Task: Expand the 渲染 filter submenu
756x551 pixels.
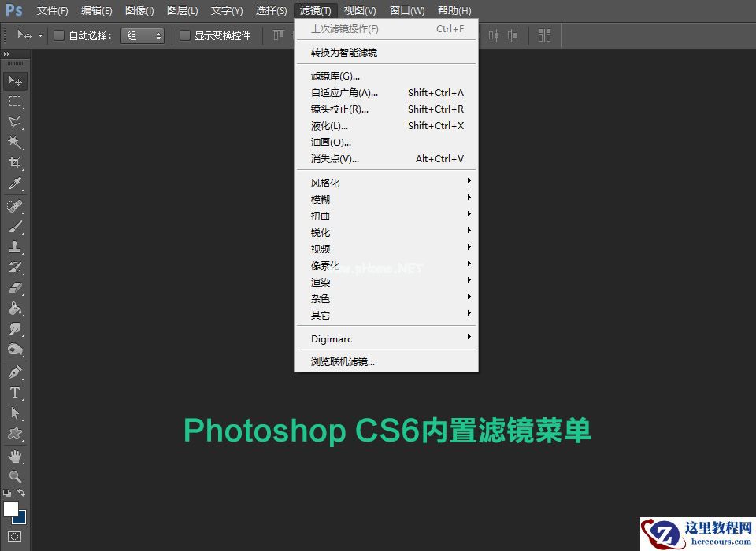Action: click(354, 281)
